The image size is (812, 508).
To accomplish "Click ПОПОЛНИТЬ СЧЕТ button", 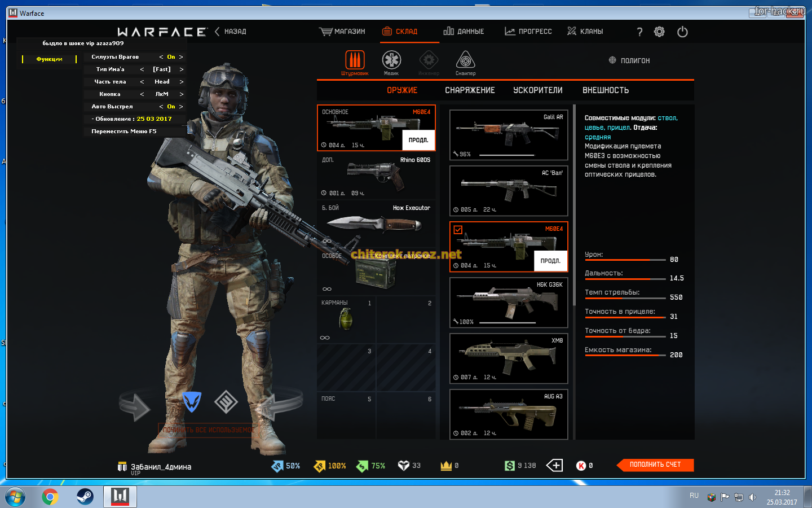I will (x=655, y=465).
